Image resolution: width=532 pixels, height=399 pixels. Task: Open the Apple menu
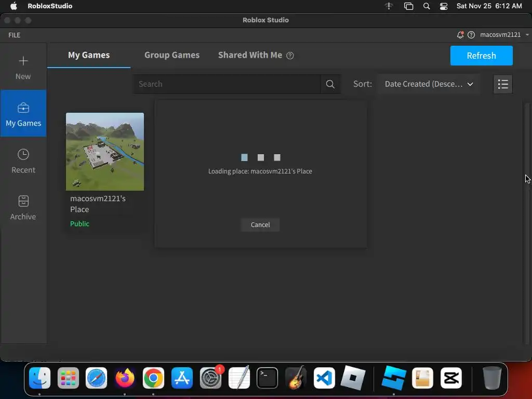13,6
